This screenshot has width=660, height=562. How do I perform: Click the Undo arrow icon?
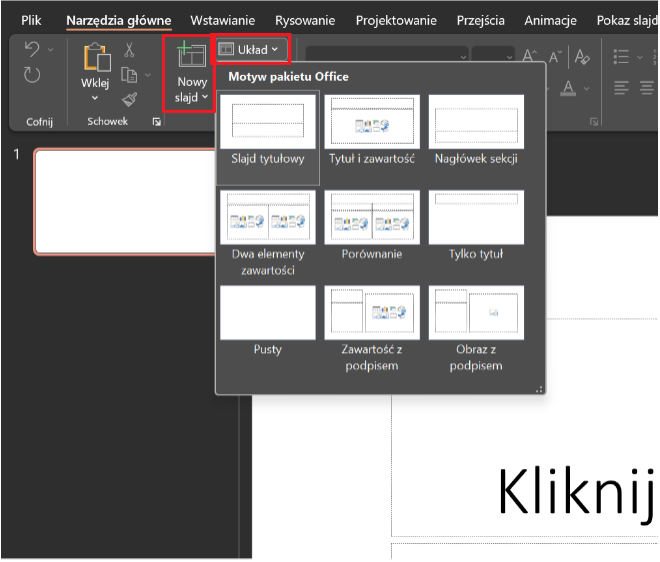31,50
